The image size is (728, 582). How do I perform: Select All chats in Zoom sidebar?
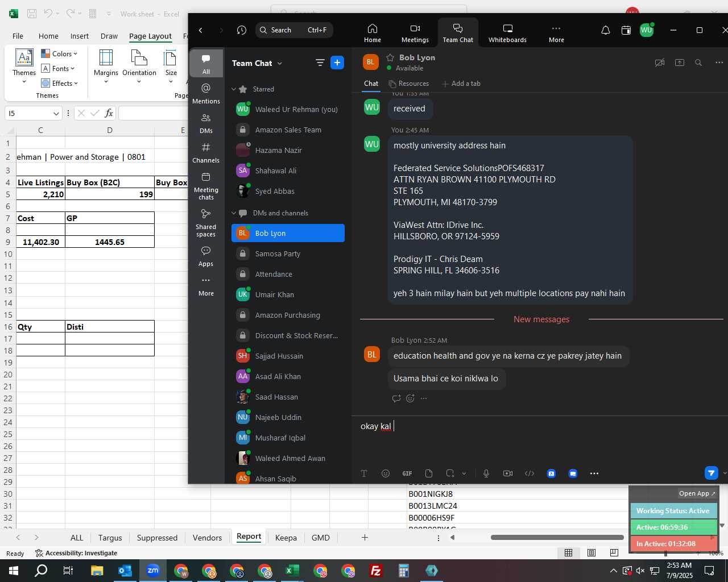206,64
